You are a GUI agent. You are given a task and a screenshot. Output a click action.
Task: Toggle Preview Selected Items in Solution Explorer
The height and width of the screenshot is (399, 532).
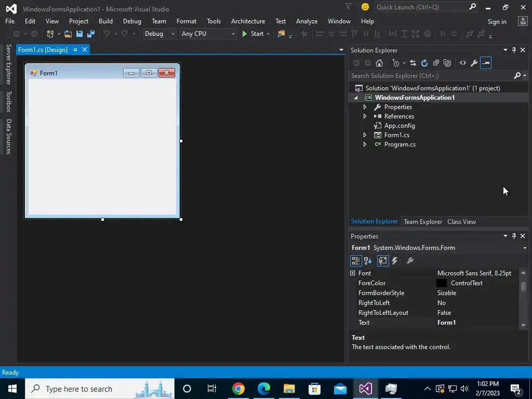[x=486, y=63]
